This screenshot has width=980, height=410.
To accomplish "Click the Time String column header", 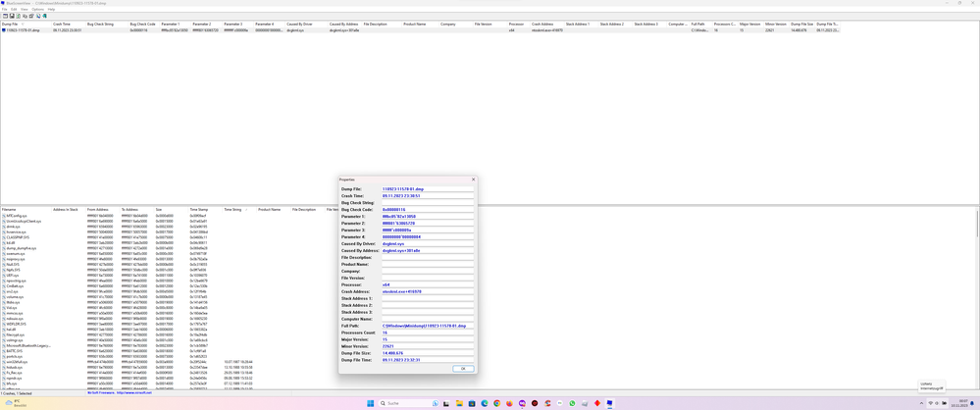I will 239,209.
